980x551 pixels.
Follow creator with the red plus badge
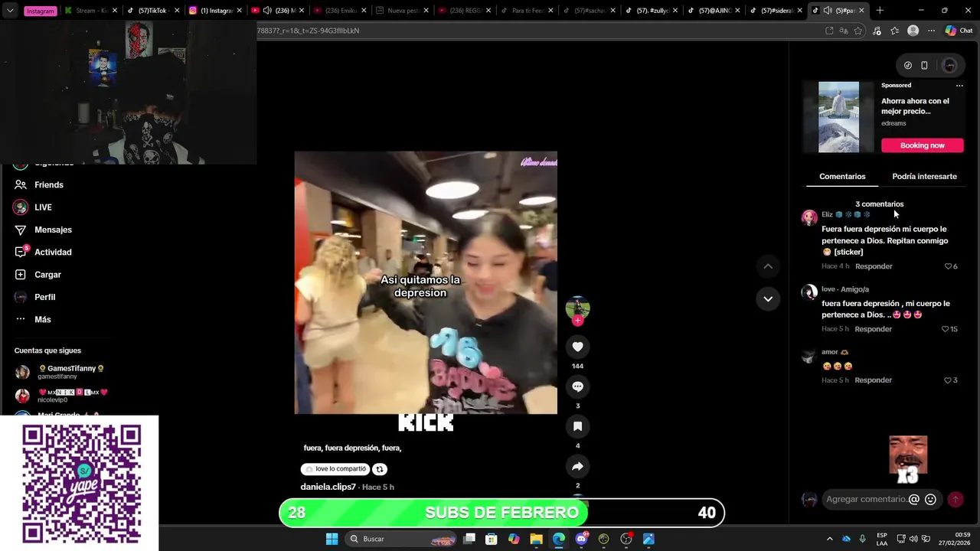click(577, 321)
